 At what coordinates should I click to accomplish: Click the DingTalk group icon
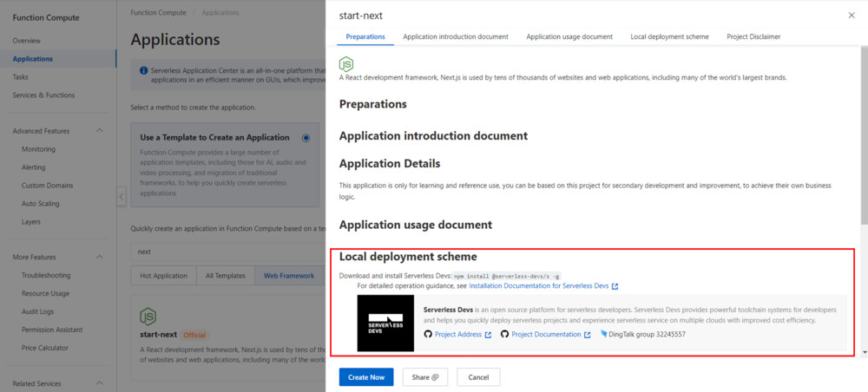[603, 334]
